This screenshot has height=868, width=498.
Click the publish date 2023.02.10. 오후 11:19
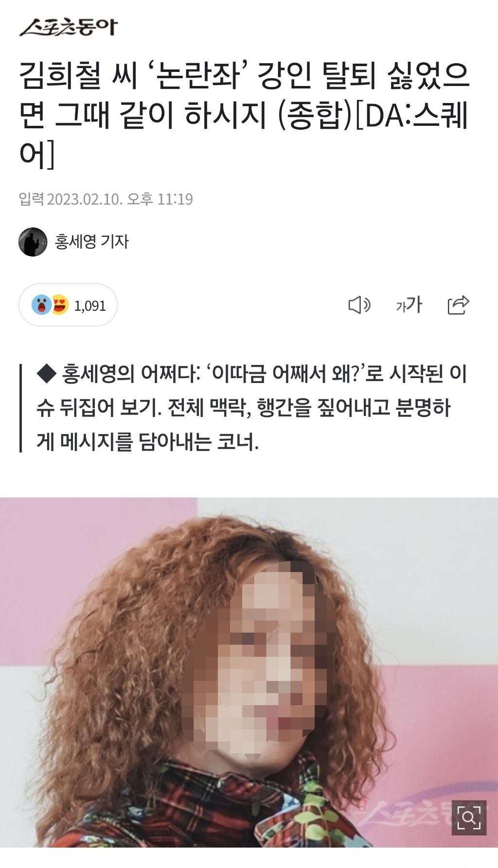point(120,199)
